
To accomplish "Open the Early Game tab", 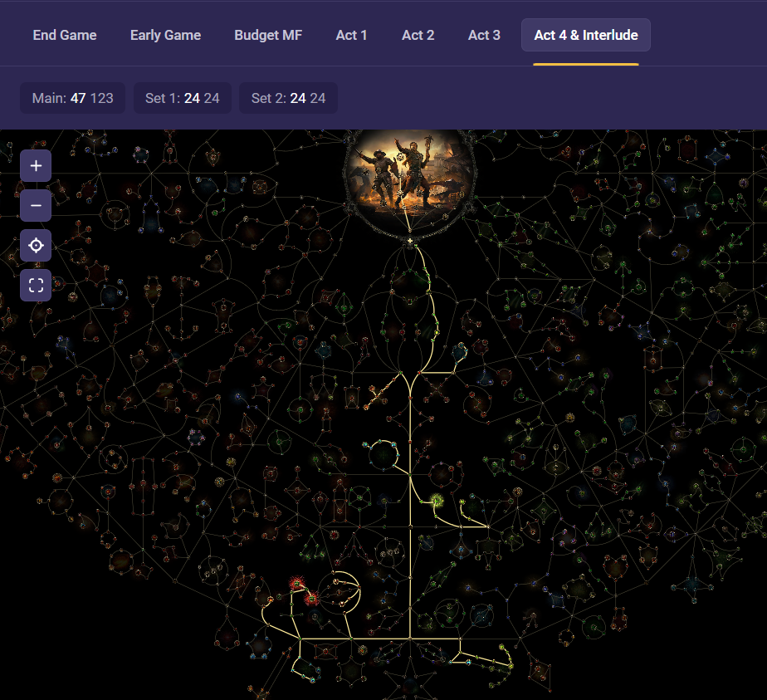I will (165, 35).
